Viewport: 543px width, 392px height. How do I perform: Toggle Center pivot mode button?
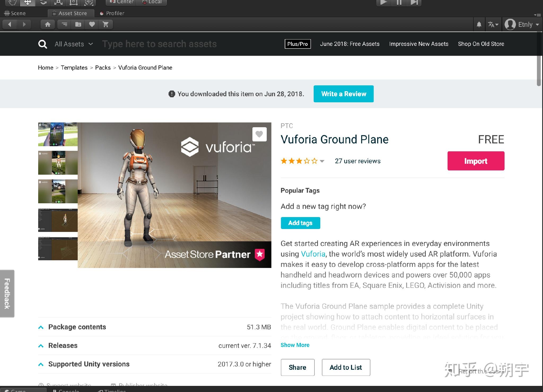tap(121, 2)
